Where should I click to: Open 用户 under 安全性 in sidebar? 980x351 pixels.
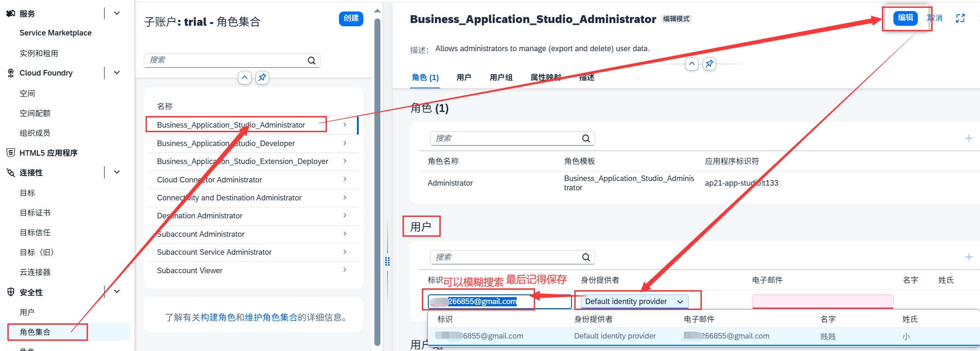[27, 312]
